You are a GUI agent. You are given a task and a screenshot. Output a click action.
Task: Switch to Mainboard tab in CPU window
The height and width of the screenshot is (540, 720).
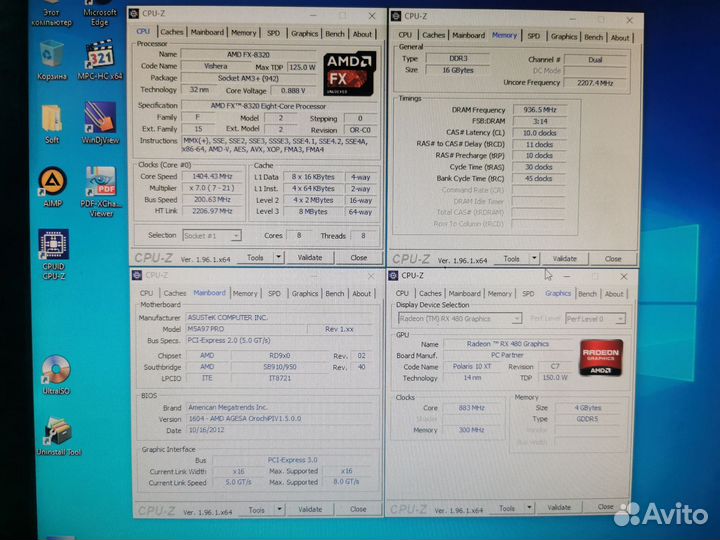click(207, 32)
